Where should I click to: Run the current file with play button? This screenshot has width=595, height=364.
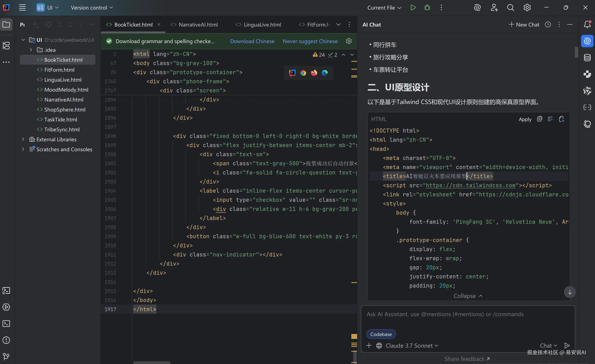(x=413, y=7)
